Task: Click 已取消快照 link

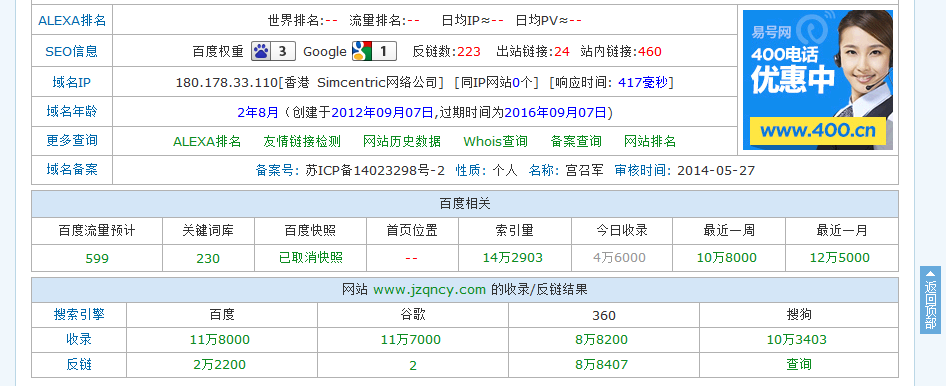Action: point(311,258)
